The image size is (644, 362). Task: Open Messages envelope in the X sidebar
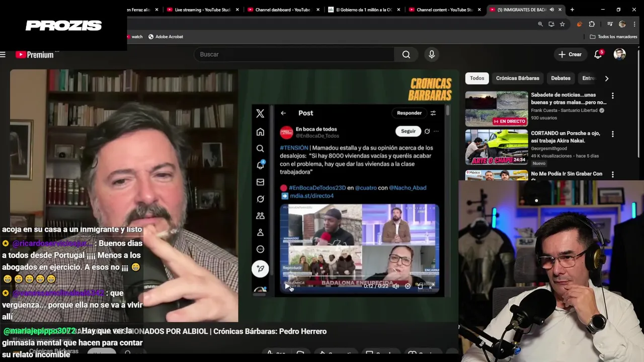click(x=260, y=182)
